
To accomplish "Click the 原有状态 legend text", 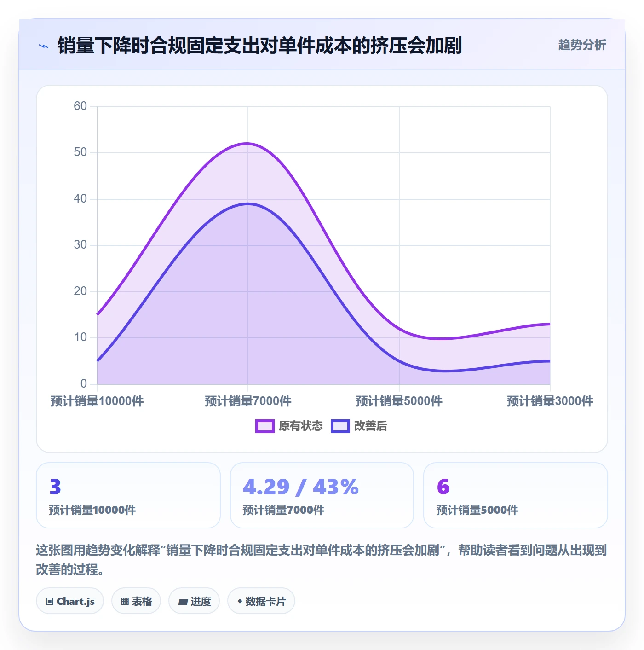I will pos(301,426).
